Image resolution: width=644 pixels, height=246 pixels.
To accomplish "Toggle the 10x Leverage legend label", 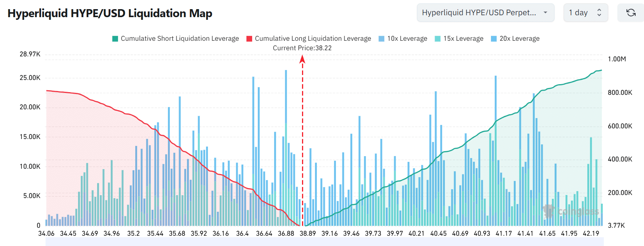I will coord(407,38).
